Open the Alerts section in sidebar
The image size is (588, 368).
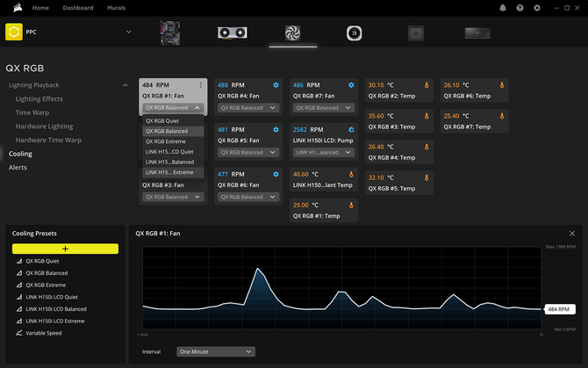point(18,167)
